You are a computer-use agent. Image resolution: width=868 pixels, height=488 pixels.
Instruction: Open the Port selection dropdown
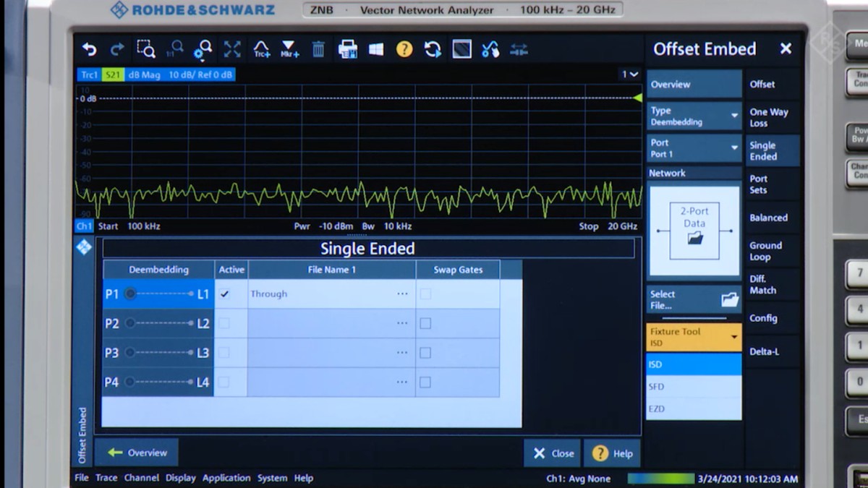click(x=732, y=148)
